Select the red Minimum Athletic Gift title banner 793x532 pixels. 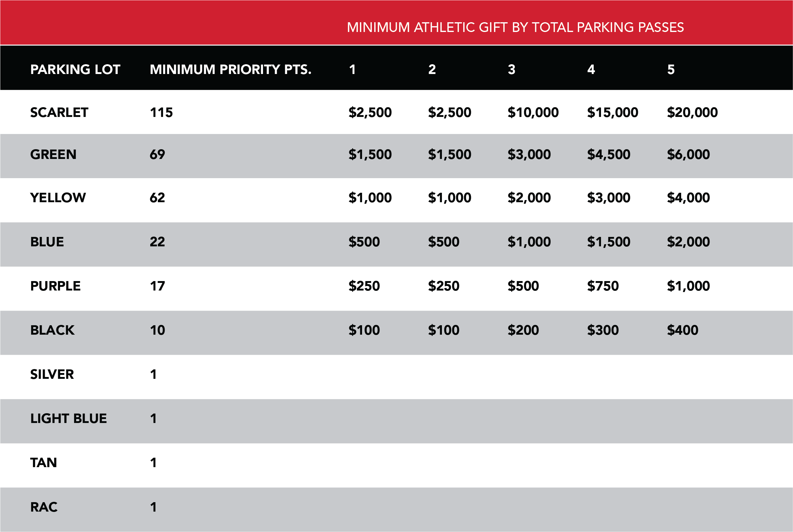[515, 27]
